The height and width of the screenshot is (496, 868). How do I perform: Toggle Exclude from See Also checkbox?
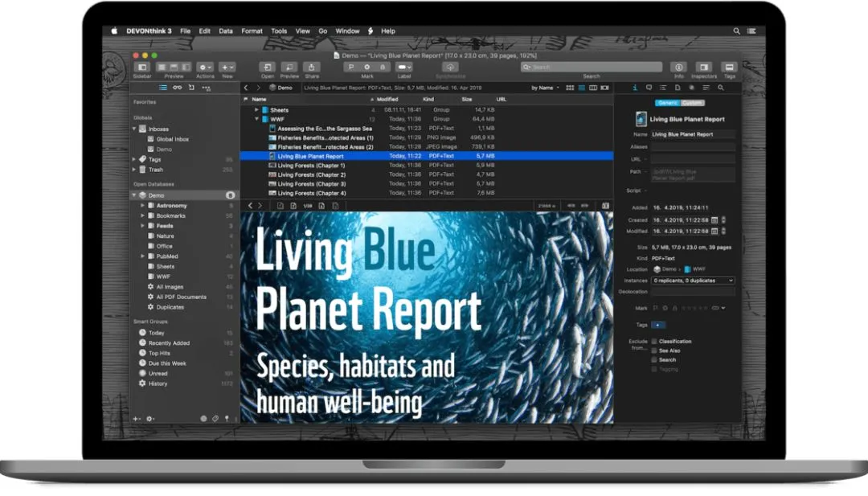pyautogui.click(x=654, y=350)
